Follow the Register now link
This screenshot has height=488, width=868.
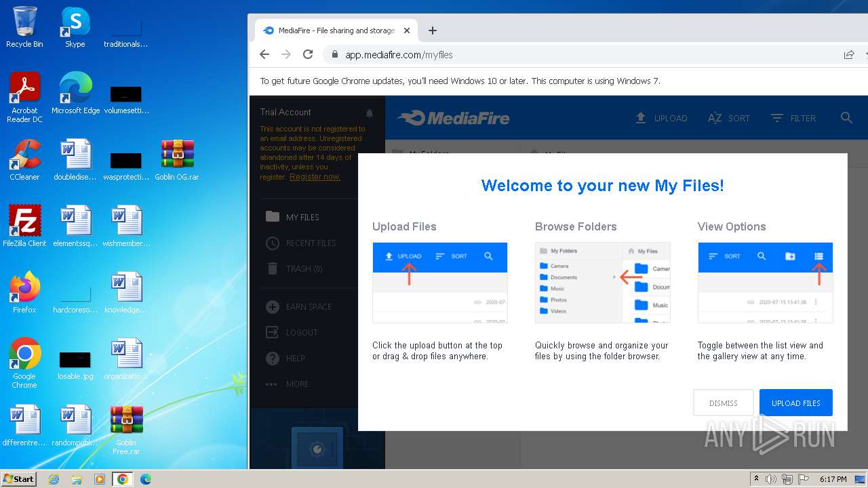[315, 177]
